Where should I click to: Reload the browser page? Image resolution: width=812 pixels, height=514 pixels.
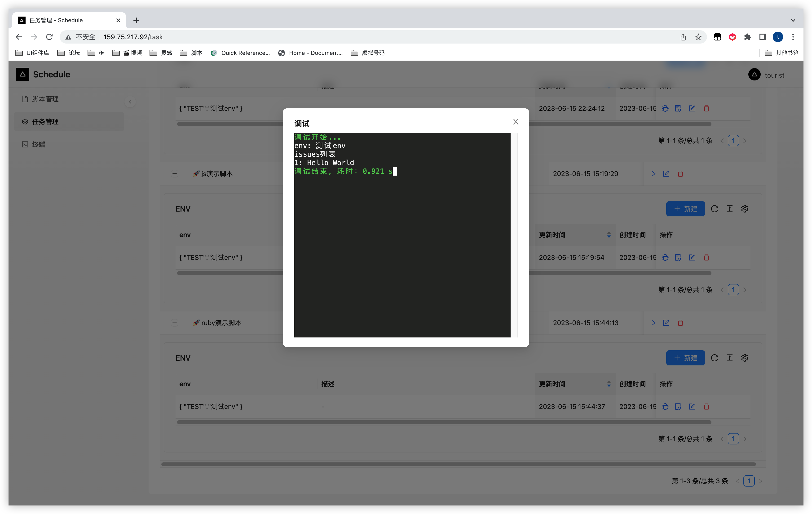(x=50, y=37)
